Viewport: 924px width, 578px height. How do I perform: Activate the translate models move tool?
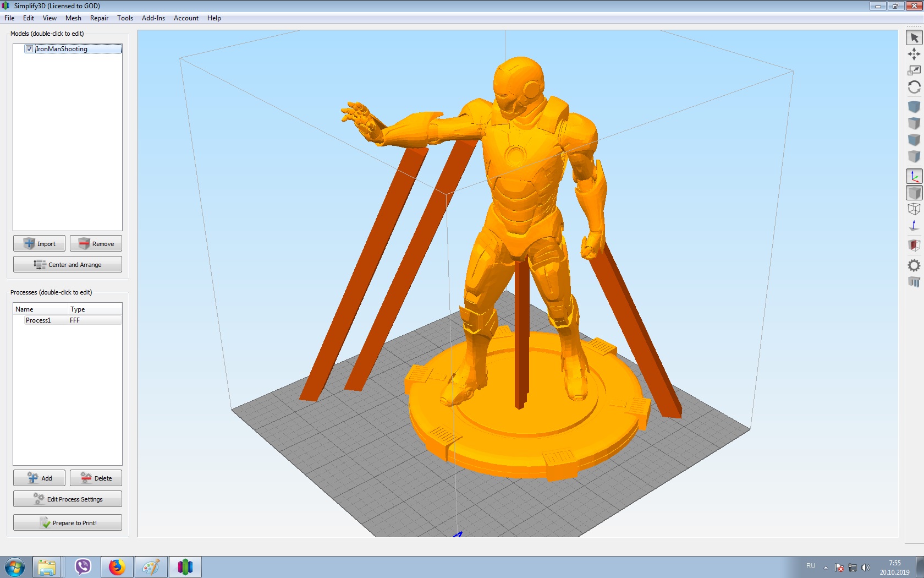click(x=914, y=54)
